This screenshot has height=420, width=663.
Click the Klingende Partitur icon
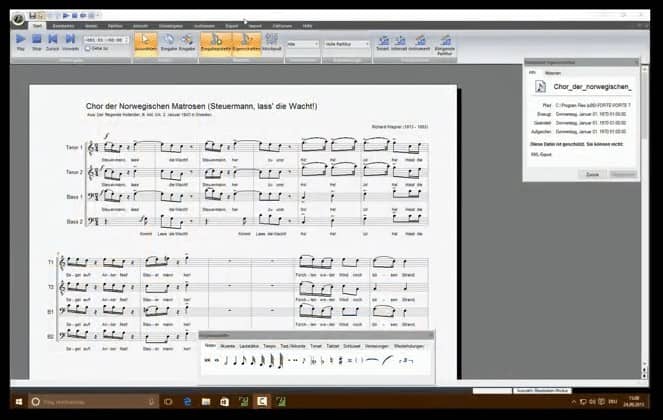pyautogui.click(x=445, y=45)
